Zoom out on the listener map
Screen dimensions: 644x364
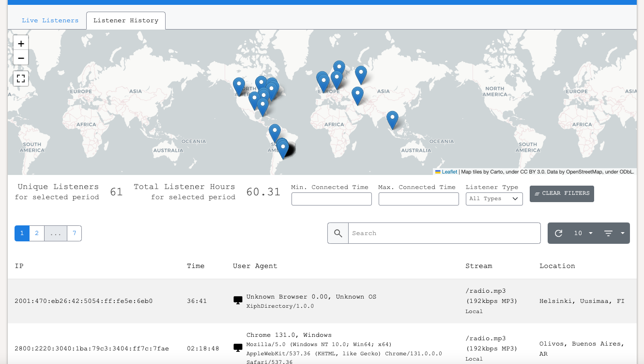21,58
